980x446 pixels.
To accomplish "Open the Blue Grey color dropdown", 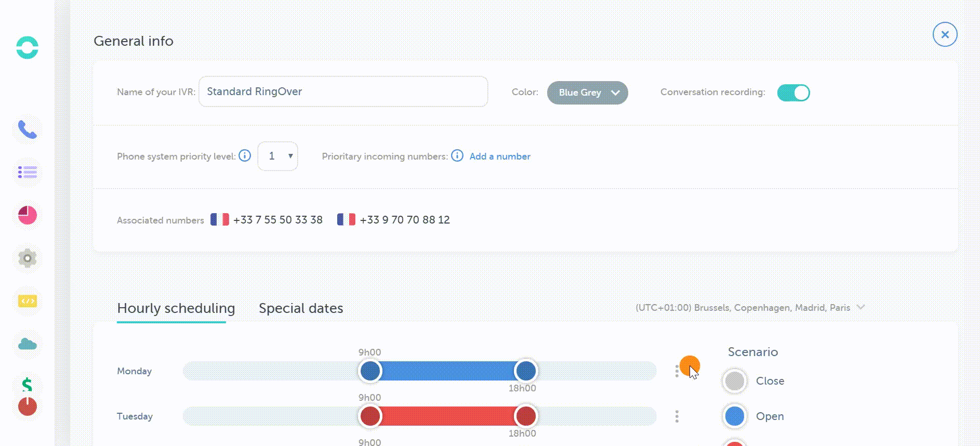I will click(x=588, y=93).
